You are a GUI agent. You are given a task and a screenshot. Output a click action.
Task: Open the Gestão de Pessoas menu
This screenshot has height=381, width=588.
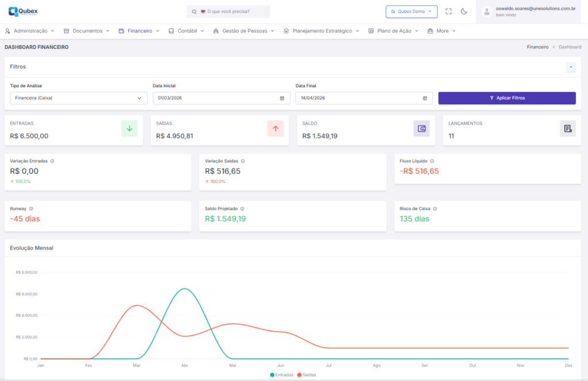pos(243,31)
